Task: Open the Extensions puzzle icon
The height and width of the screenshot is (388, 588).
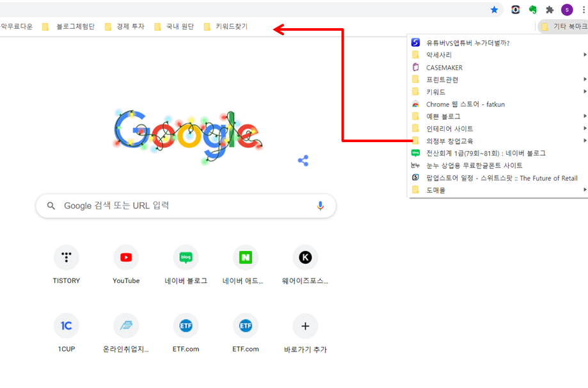Action: pos(550,10)
